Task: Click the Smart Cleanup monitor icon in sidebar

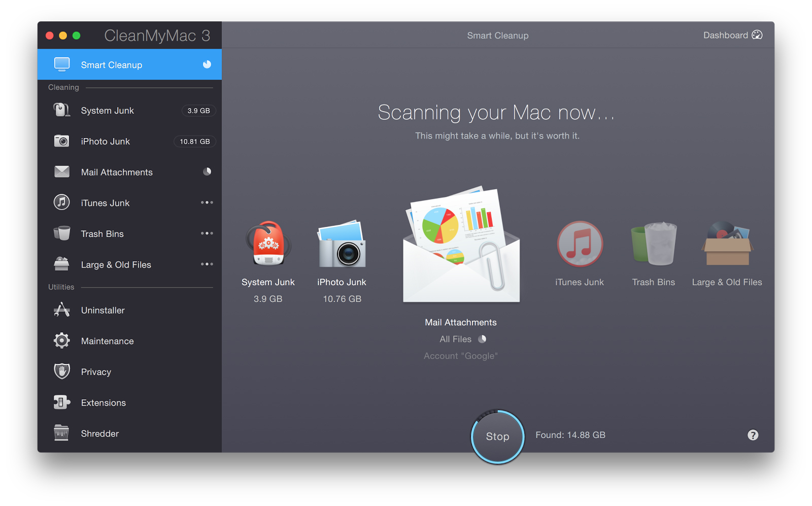Action: coord(62,64)
